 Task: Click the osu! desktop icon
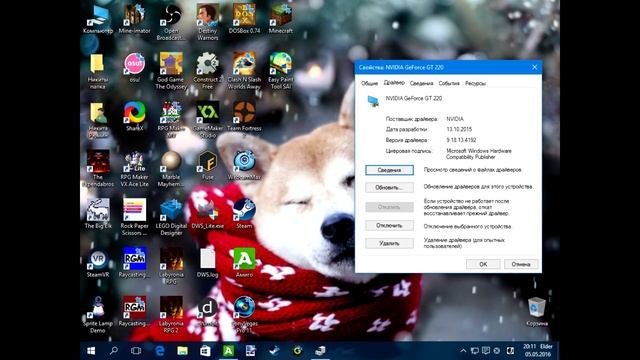point(134,67)
